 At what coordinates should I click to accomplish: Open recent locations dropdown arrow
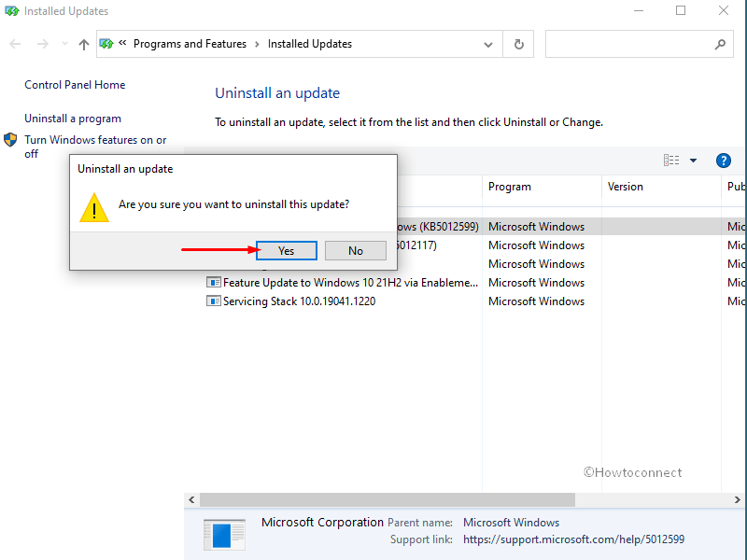(x=64, y=44)
